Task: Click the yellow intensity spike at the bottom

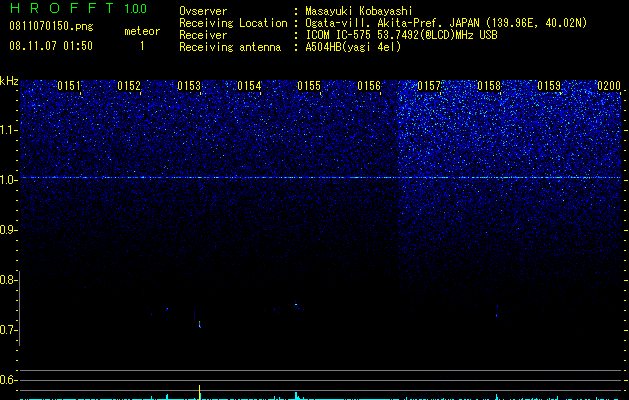Action: coord(199,392)
